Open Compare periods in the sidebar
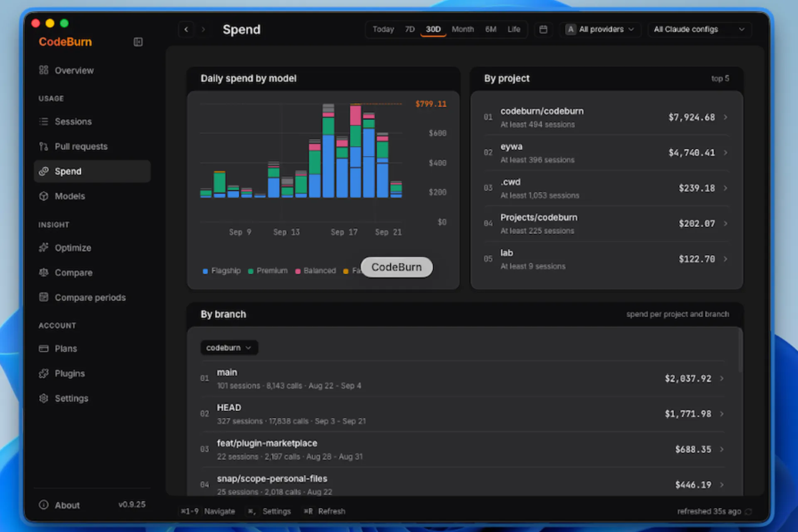The height and width of the screenshot is (532, 798). pos(92,298)
